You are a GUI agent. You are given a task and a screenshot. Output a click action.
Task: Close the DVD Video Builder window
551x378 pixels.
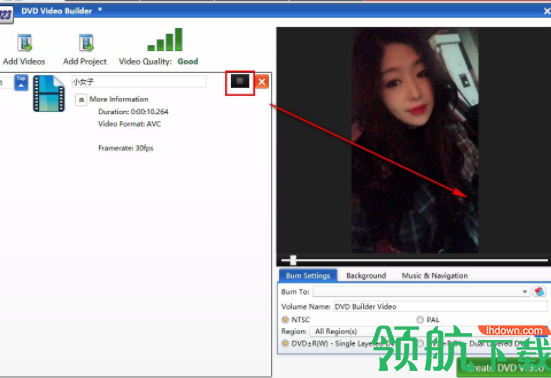547,11
